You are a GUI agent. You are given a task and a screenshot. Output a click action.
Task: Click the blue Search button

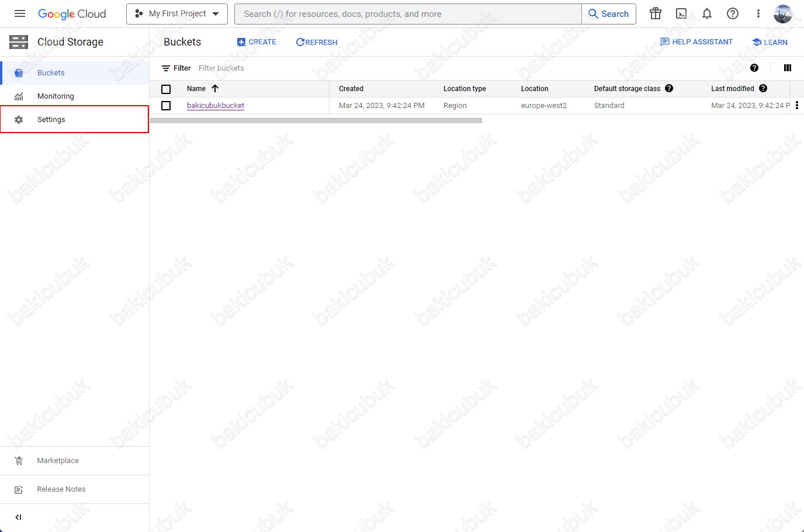609,14
